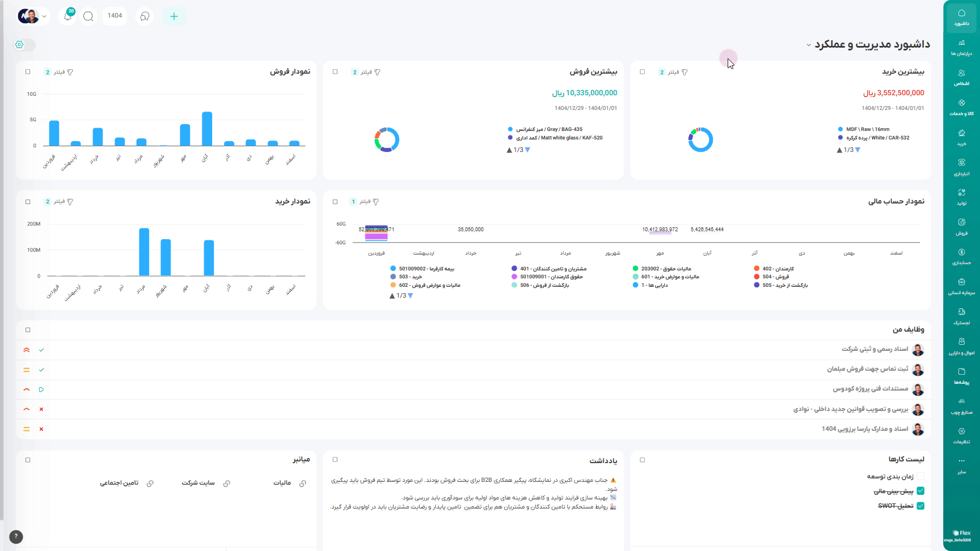Open the تولید (production) sidebar icon
Image resolution: width=980 pixels, height=551 pixels.
[x=961, y=197]
